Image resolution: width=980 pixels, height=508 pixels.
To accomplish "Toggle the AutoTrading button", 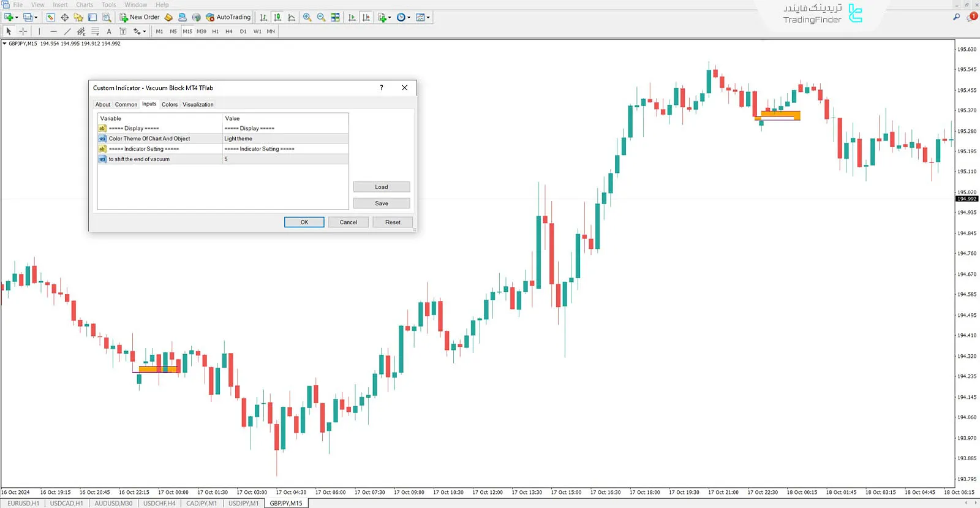I will [228, 17].
